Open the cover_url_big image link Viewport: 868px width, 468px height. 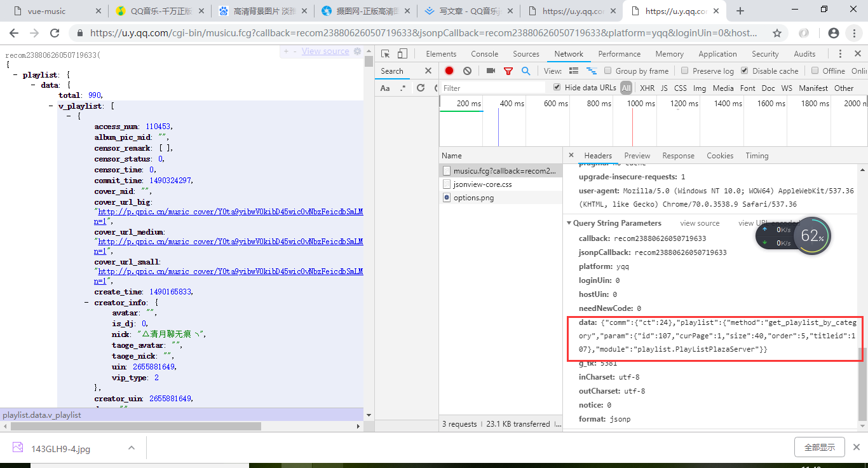230,212
